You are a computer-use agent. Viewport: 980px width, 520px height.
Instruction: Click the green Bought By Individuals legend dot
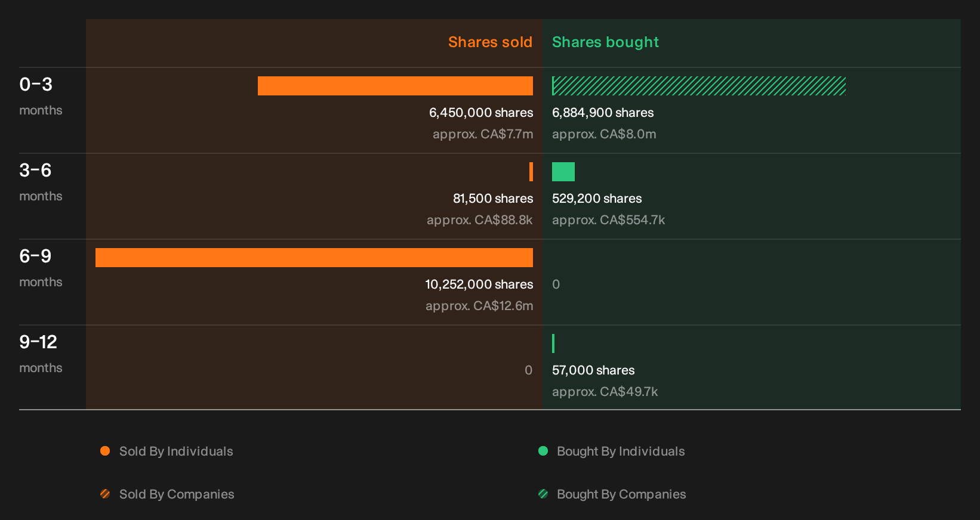(543, 451)
